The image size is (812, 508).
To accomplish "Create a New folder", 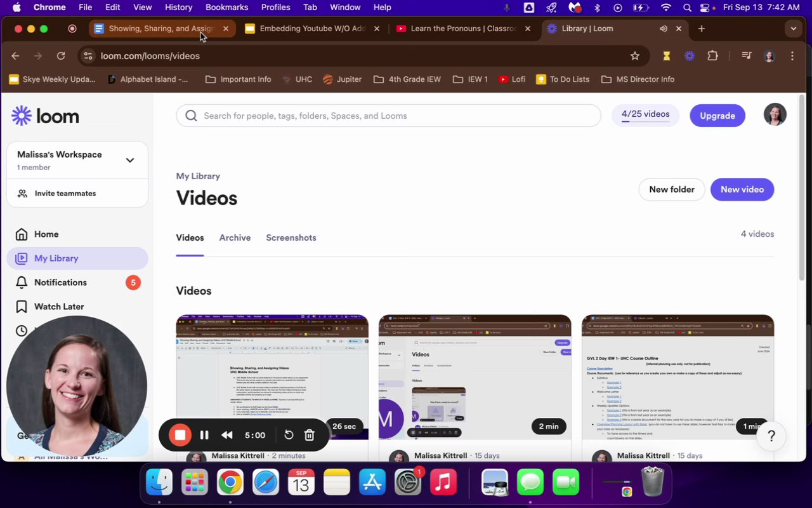I will coord(672,189).
